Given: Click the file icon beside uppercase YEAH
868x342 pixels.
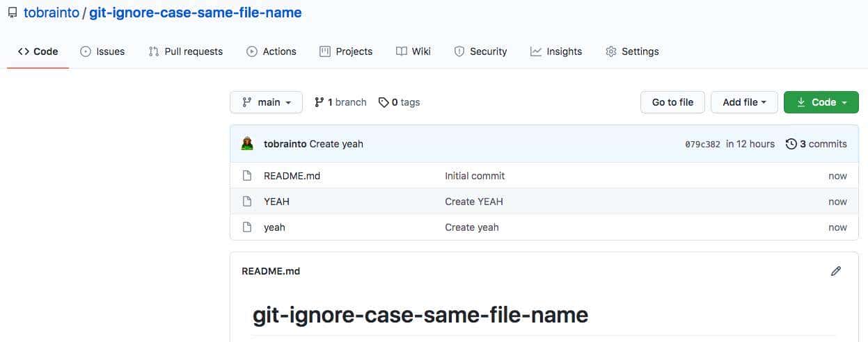Looking at the screenshot, I should coord(246,202).
